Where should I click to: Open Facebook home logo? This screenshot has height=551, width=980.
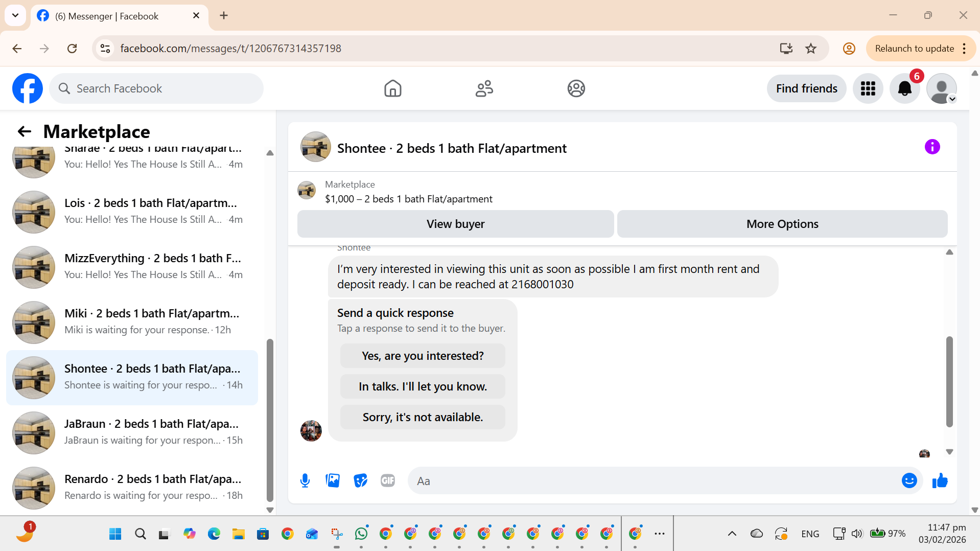pos(28,88)
